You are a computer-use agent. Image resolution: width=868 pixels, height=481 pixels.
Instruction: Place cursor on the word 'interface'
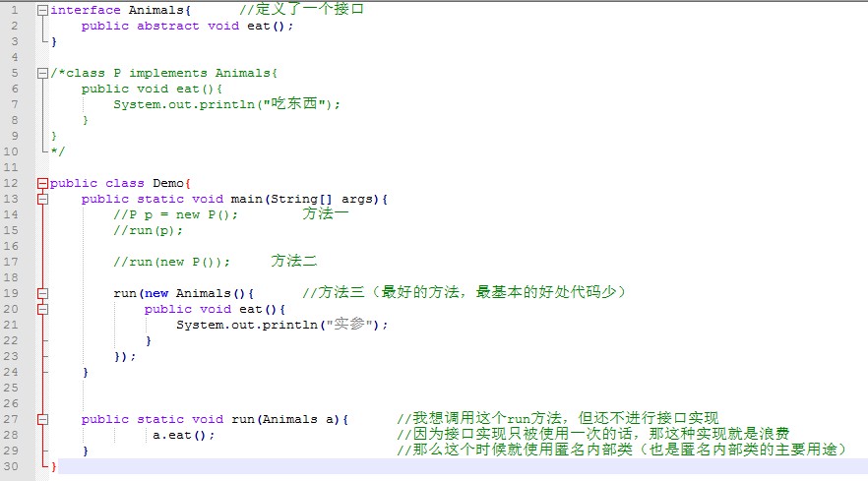pos(86,10)
